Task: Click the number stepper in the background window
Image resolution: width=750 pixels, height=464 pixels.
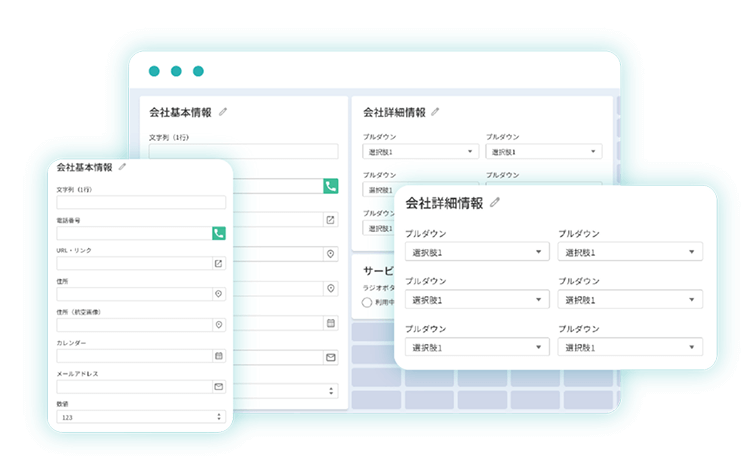Action: [x=330, y=391]
